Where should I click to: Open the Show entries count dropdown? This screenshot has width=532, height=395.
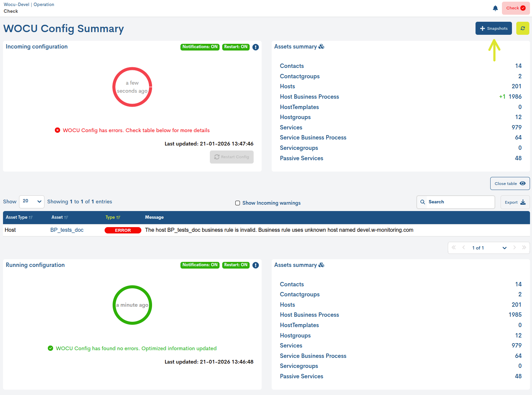click(32, 201)
